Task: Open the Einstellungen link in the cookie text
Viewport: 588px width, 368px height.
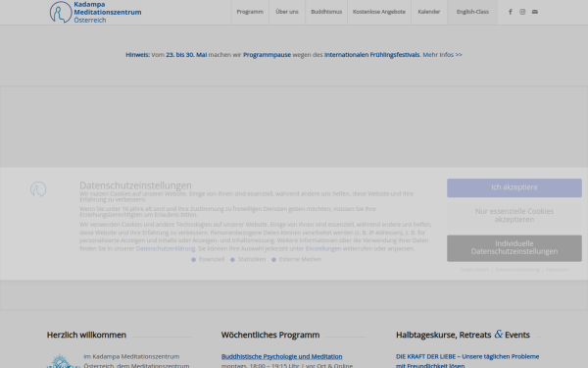Action: [x=323, y=248]
